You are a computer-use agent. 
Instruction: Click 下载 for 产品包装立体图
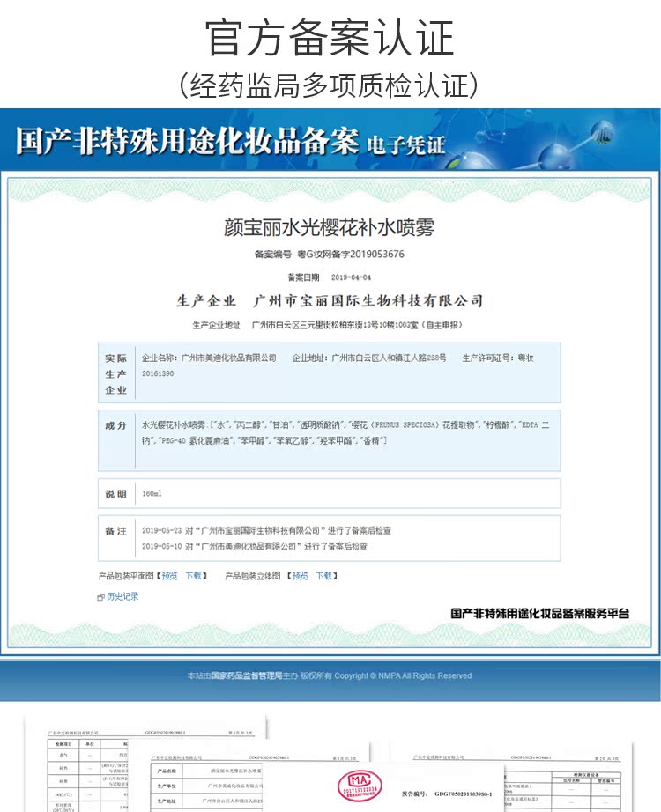click(324, 576)
